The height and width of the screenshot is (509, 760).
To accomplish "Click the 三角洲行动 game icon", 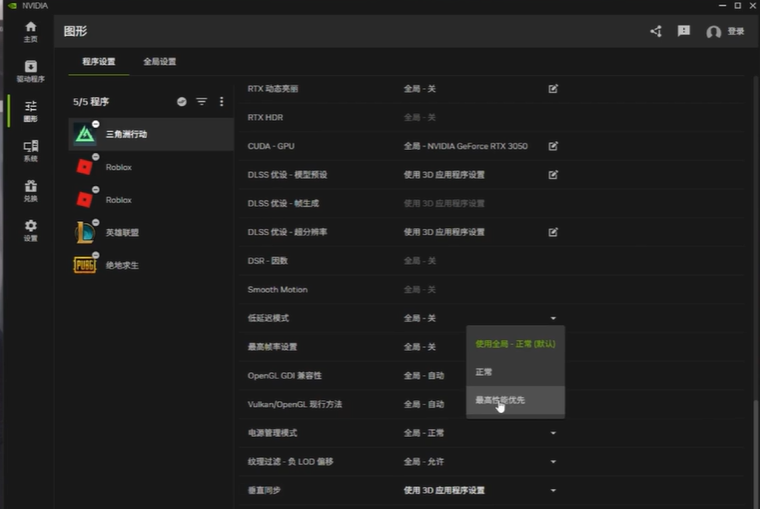I will click(x=85, y=135).
